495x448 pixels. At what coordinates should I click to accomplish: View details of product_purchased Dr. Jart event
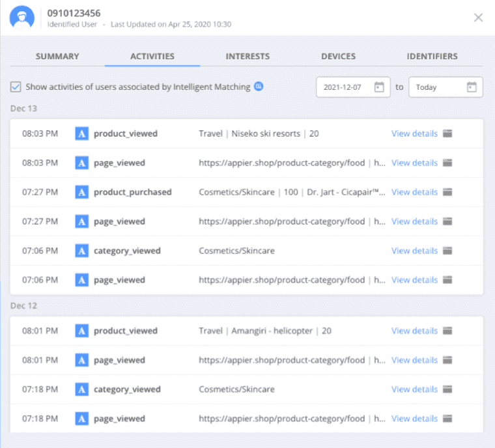[414, 192]
